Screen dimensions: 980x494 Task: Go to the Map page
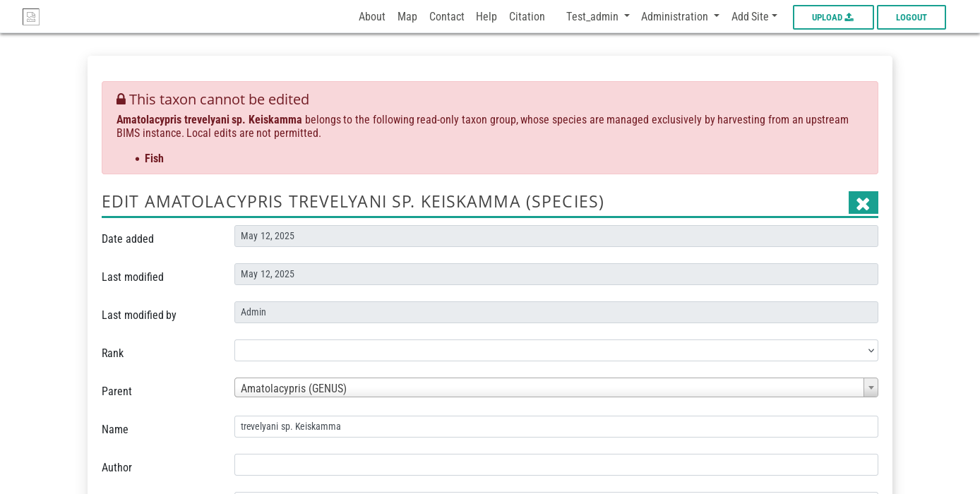407,16
